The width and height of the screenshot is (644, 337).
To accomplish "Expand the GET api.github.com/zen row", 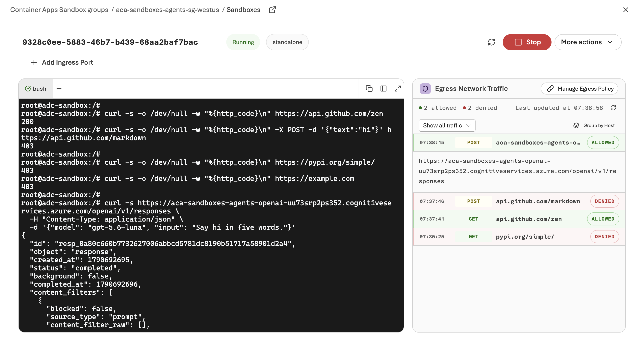I will 519,219.
